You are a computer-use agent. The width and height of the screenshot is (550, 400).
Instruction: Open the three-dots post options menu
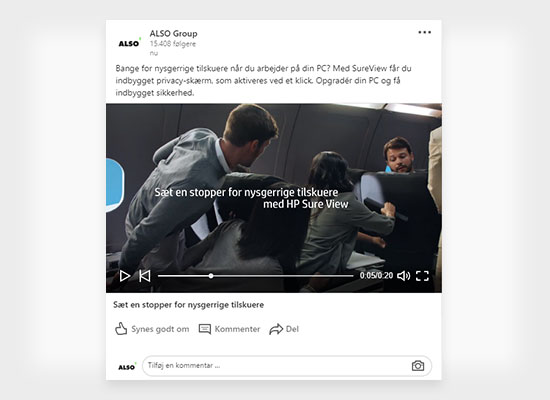(424, 32)
